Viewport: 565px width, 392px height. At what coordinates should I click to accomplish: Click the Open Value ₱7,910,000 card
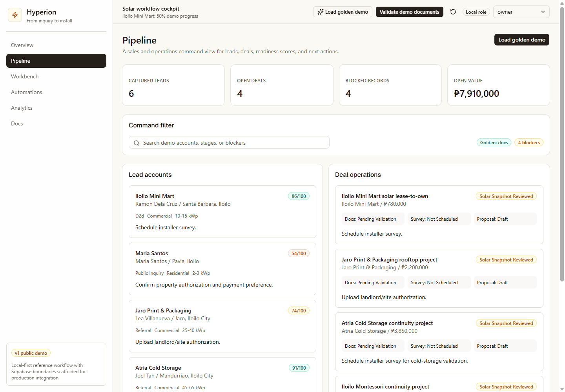[499, 85]
